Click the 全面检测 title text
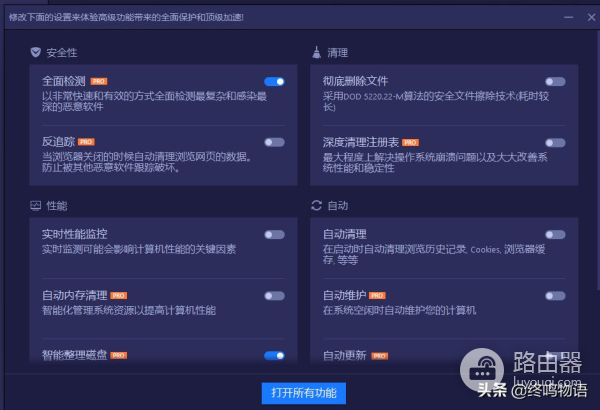 coord(64,81)
